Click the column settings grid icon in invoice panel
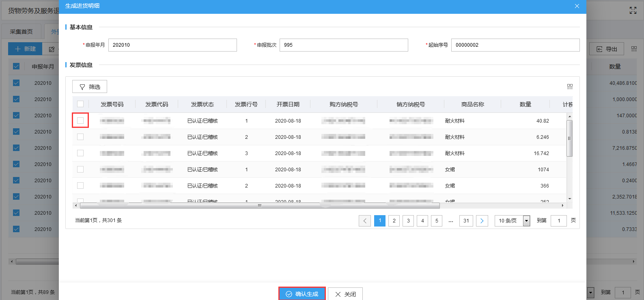The height and width of the screenshot is (300, 644). coord(570,86)
